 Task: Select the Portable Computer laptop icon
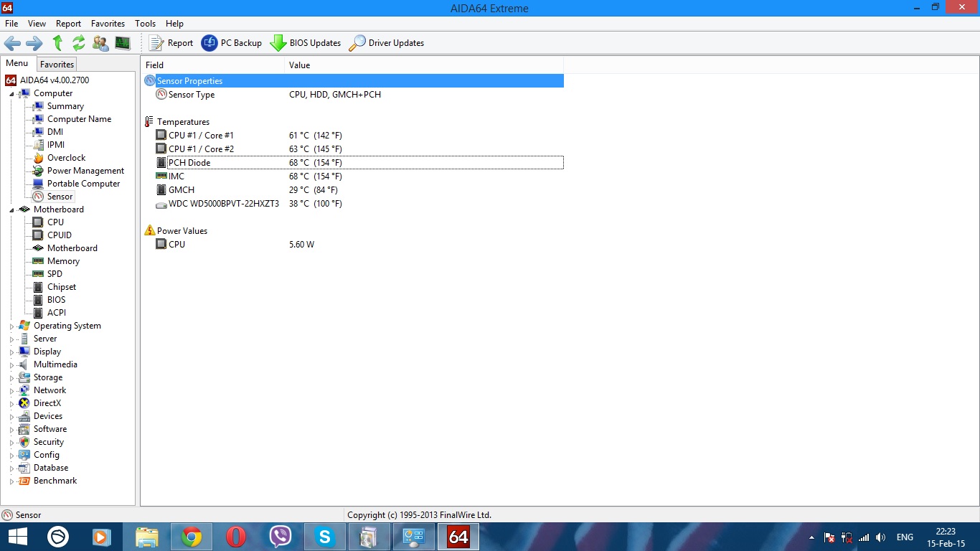tap(38, 184)
